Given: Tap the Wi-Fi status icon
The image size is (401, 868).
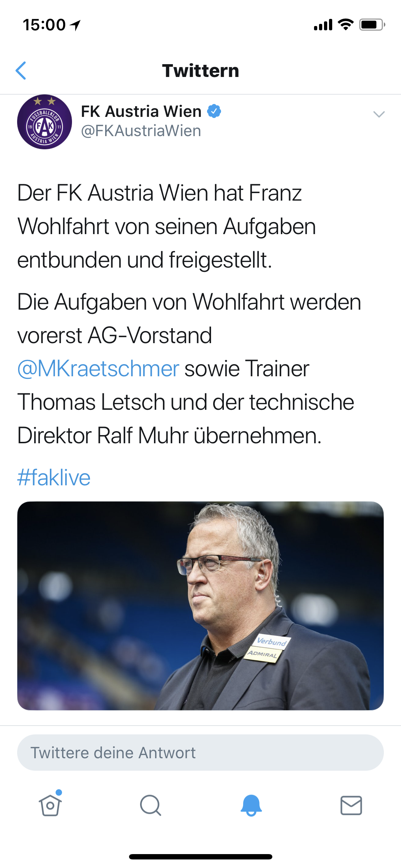Looking at the screenshot, I should coord(345,24).
